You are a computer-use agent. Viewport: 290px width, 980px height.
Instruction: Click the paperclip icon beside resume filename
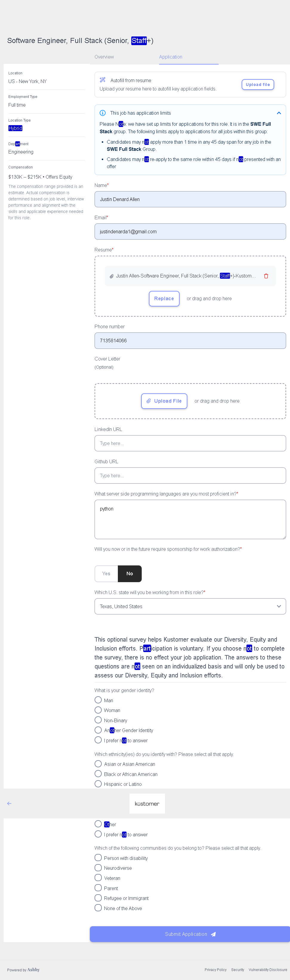point(111,276)
